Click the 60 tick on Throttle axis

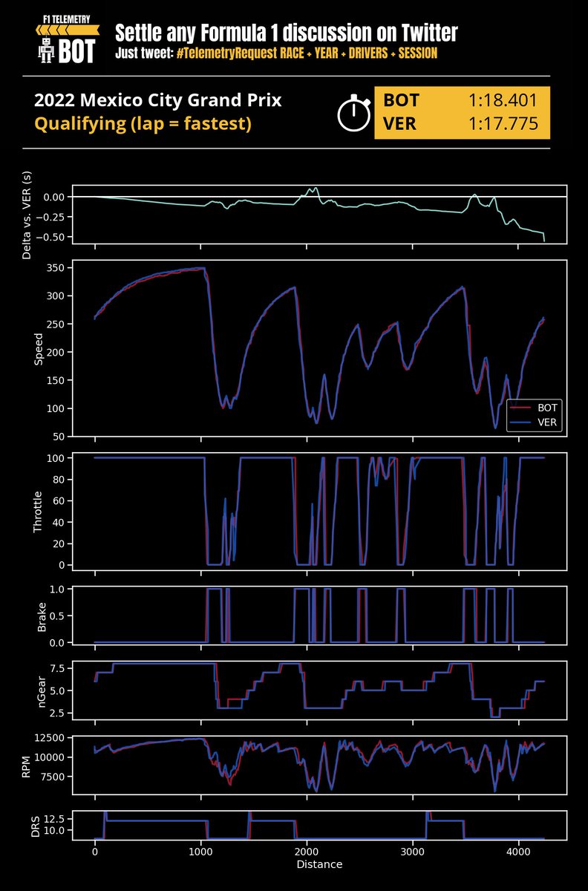pos(60,500)
